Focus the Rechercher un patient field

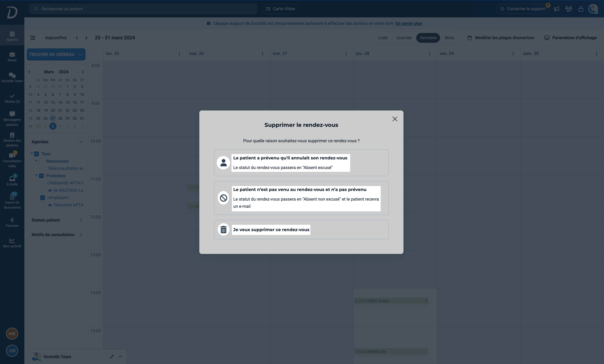coord(143,9)
